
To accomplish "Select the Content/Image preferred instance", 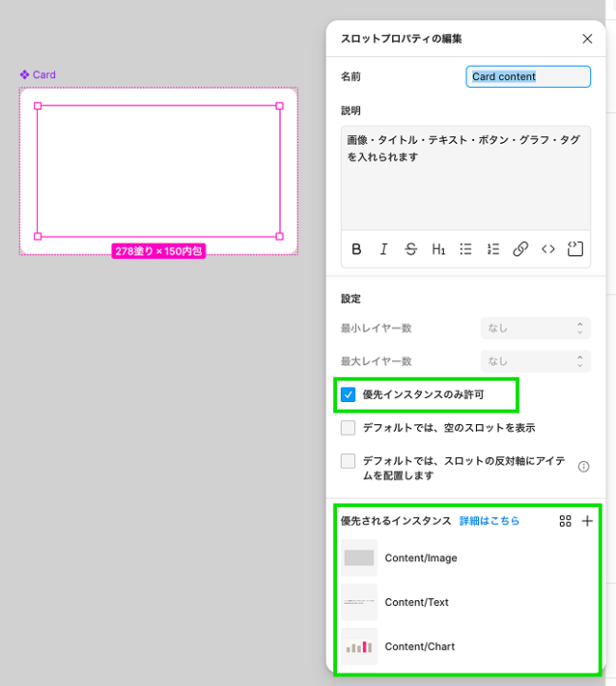I will click(x=466, y=557).
